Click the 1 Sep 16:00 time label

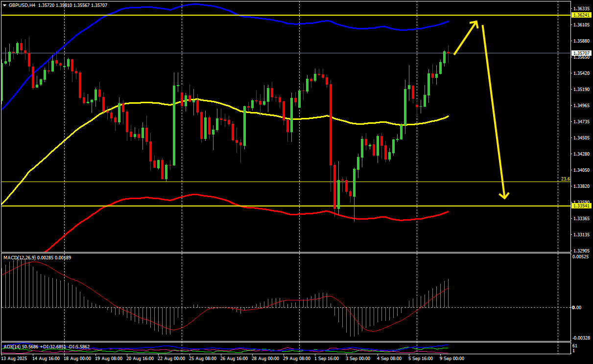[x=328, y=359]
